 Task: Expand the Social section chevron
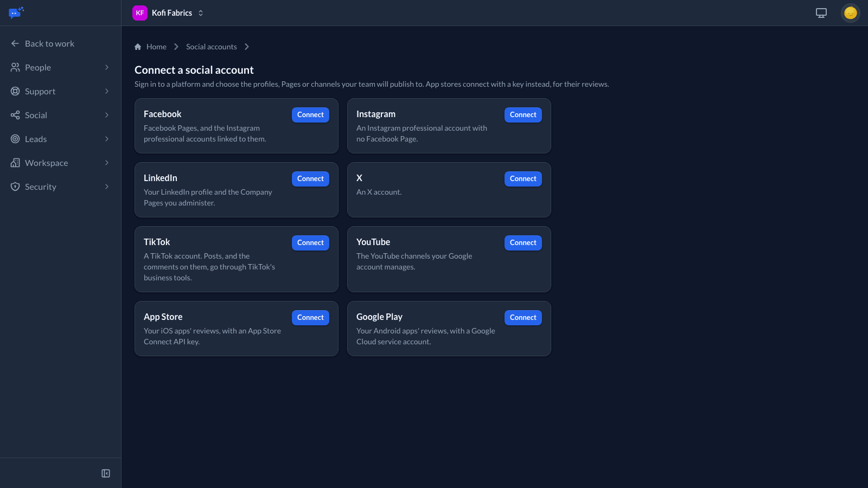pyautogui.click(x=107, y=115)
